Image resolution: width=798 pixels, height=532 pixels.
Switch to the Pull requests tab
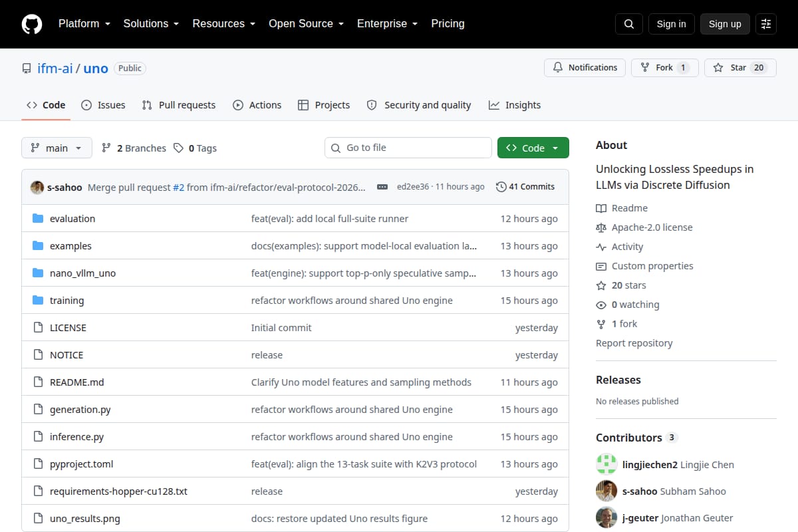[179, 105]
